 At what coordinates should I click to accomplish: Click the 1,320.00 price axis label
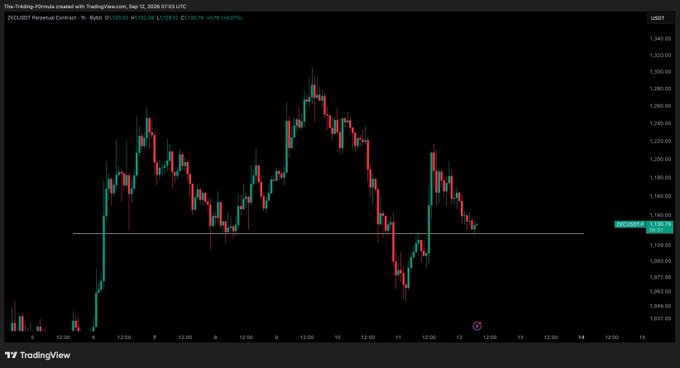pos(660,55)
